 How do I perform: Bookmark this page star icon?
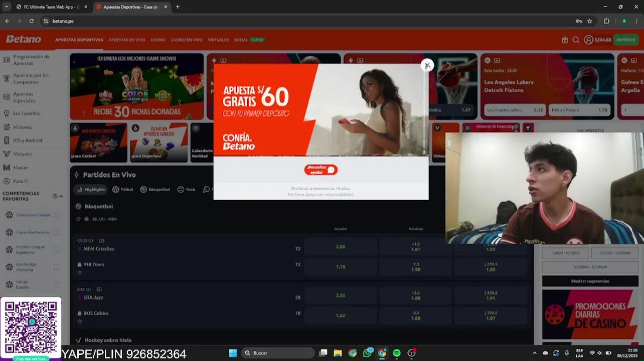coord(590,21)
